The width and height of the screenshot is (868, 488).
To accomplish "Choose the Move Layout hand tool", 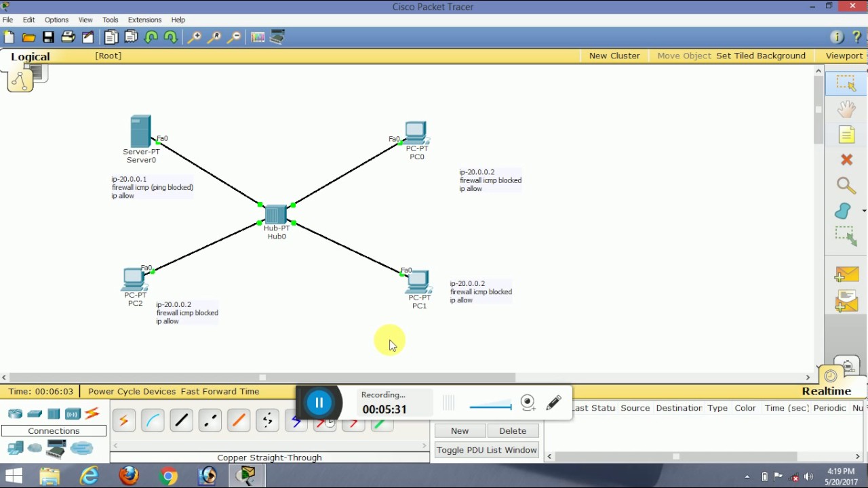I will 846,108.
